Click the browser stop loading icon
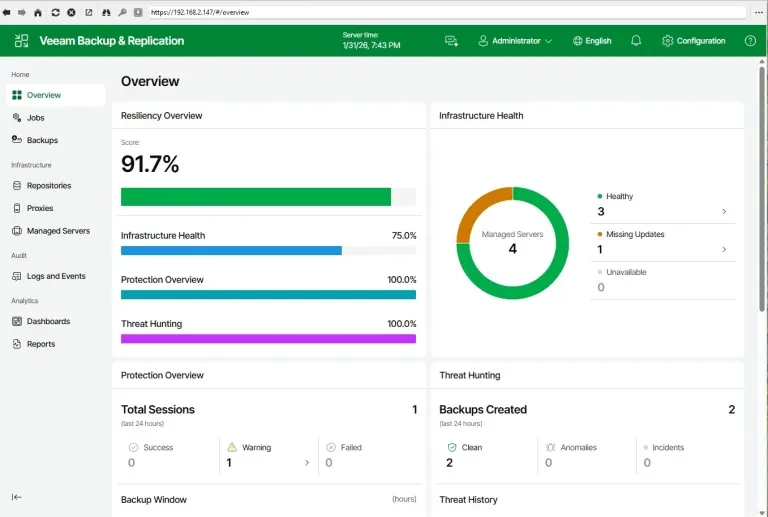768x517 pixels. click(x=71, y=12)
